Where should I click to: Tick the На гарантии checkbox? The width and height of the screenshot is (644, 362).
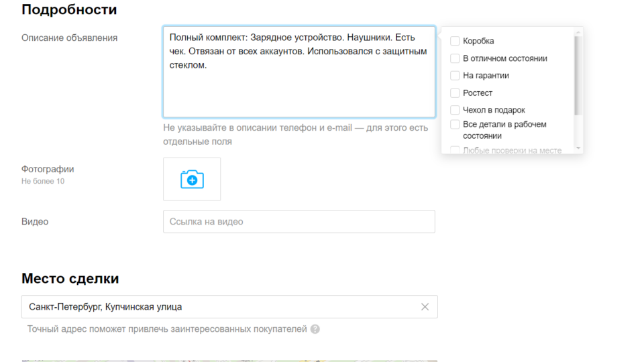(x=455, y=76)
